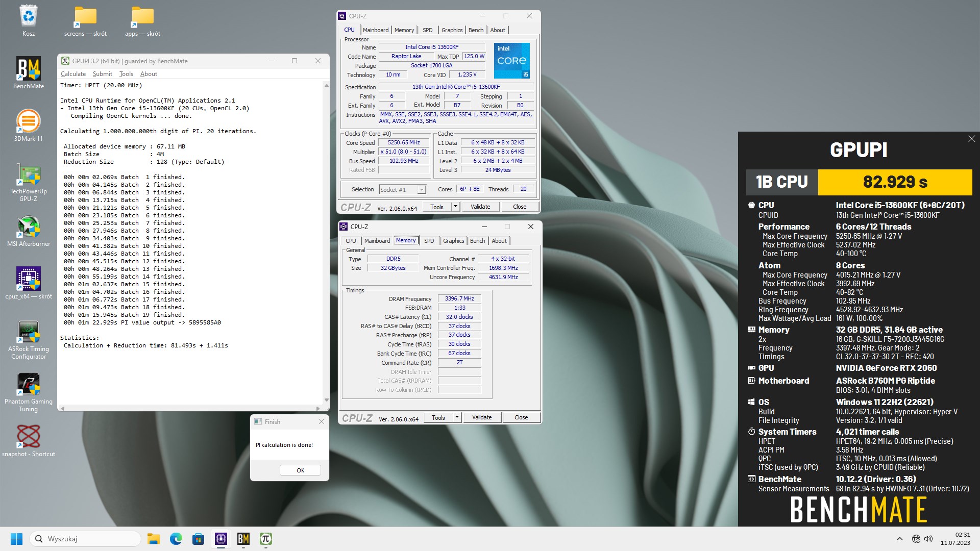Open the Submit menu in GPUPI
Viewport: 980px width, 551px height.
102,74
